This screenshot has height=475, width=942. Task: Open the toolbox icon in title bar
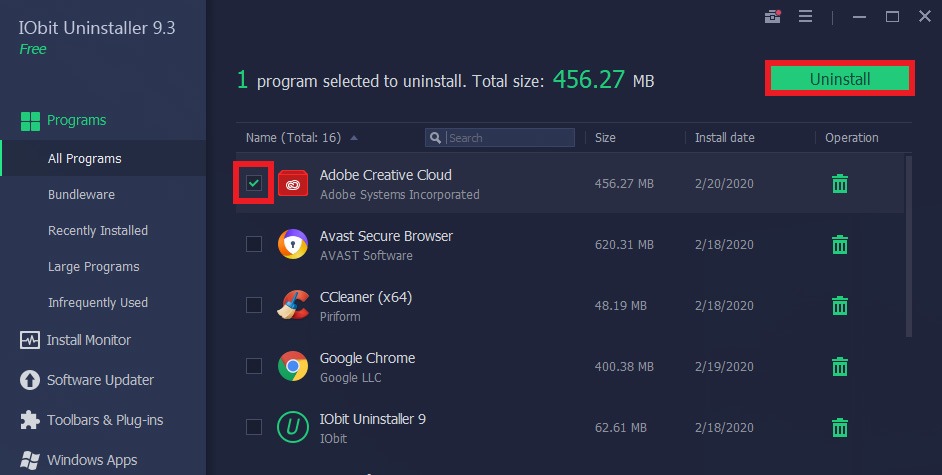[773, 17]
